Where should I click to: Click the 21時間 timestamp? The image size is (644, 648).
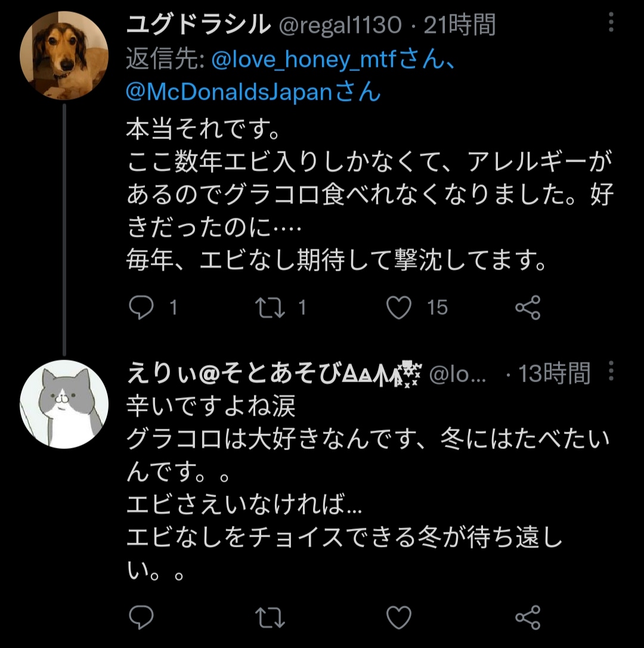point(460,26)
